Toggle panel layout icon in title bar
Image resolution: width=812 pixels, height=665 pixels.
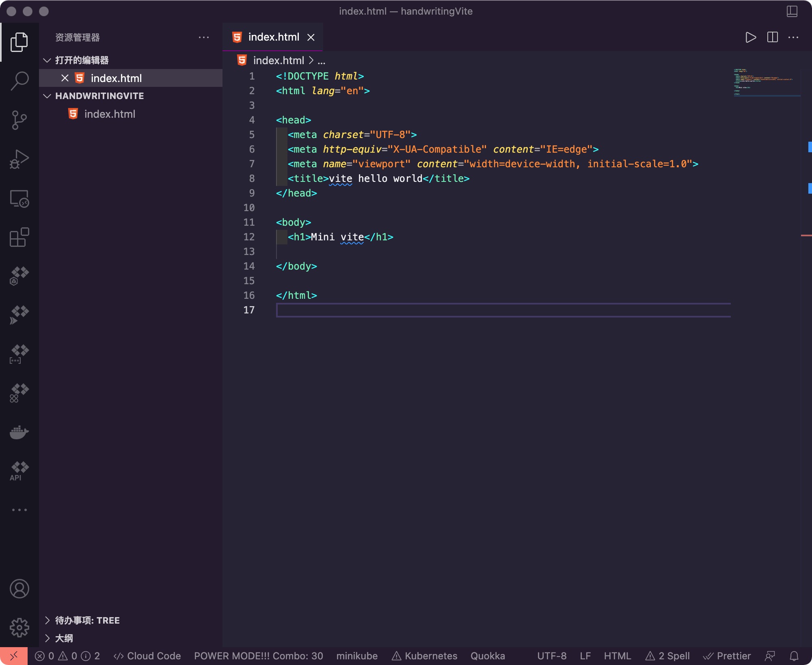tap(792, 11)
